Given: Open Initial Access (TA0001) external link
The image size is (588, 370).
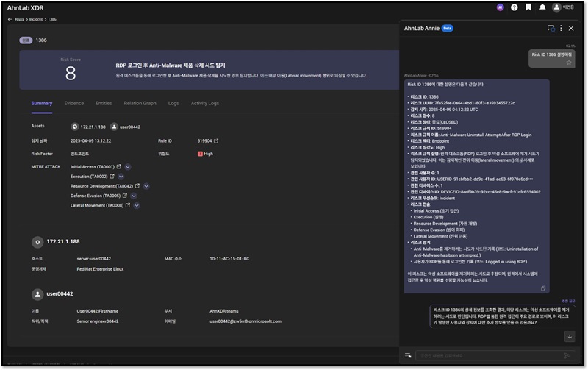Looking at the screenshot, I should coord(119,166).
